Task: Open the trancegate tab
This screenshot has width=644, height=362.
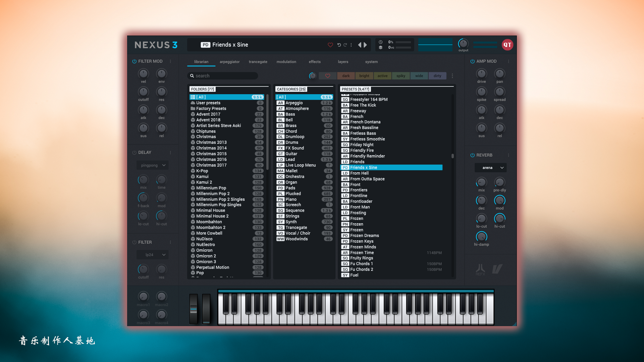Action: point(258,61)
